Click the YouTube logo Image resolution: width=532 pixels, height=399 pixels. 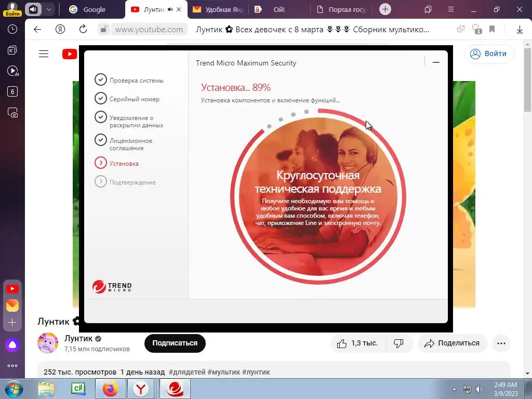click(70, 54)
